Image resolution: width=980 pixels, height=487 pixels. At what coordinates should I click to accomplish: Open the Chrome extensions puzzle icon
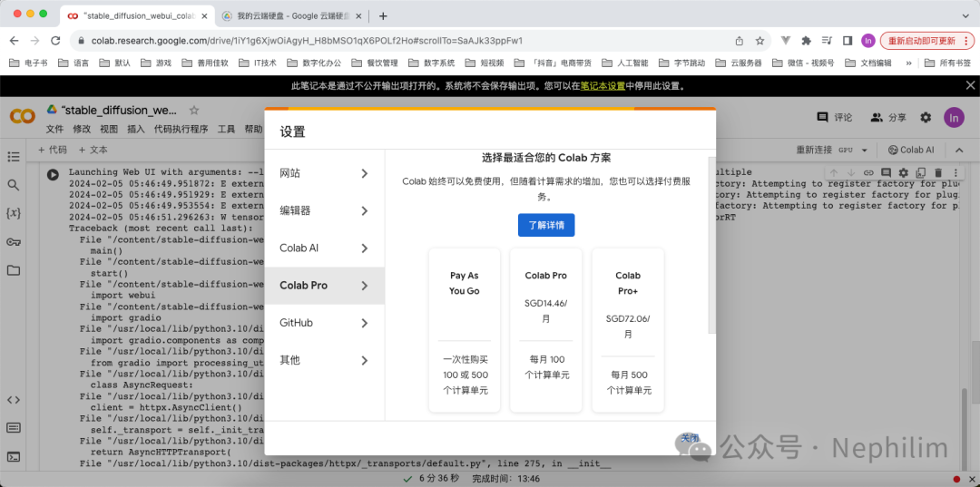click(807, 41)
